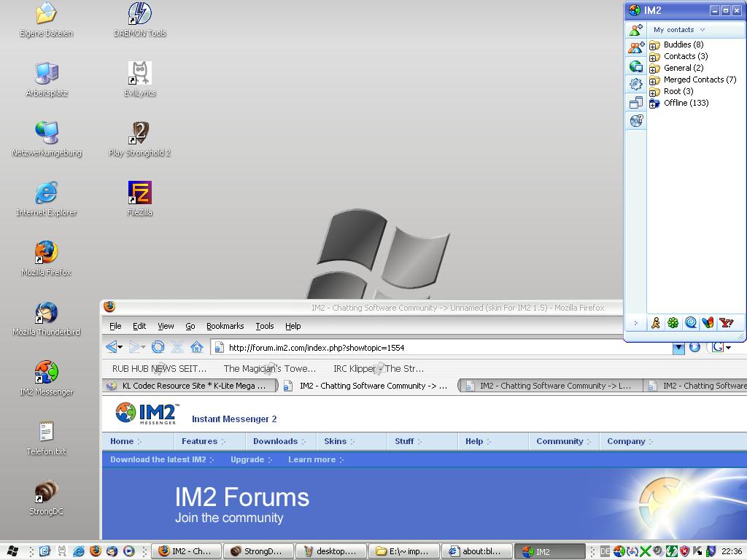Viewport: 747px width, 560px height.
Task: Open StrongDC desktop icon
Action: pos(46,497)
